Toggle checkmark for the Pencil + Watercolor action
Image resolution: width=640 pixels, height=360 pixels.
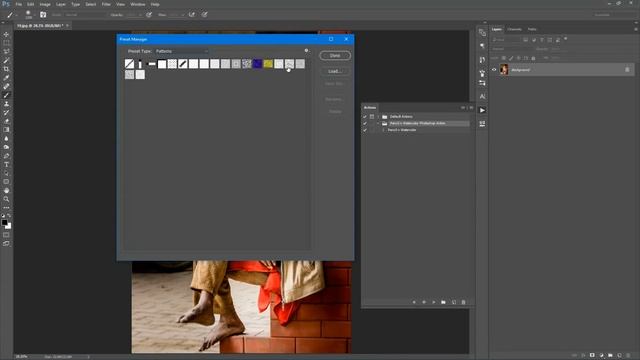coord(365,130)
